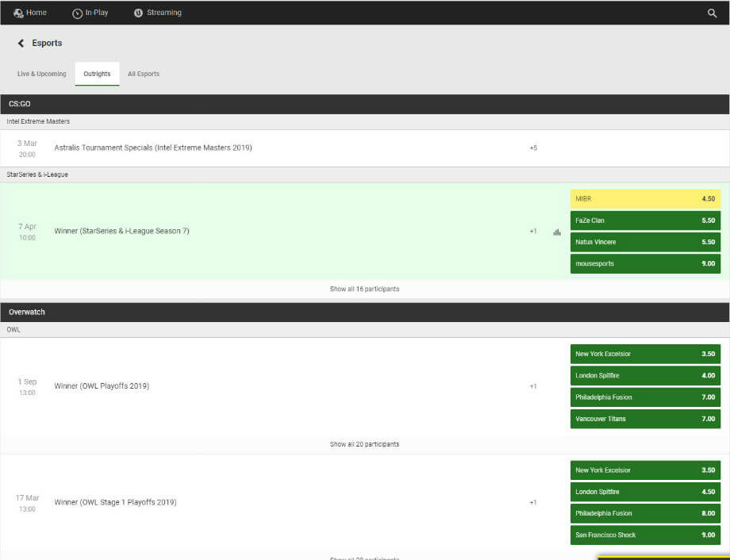Pick Natus Vincere at 5.50
730x560 pixels.
pyautogui.click(x=644, y=242)
